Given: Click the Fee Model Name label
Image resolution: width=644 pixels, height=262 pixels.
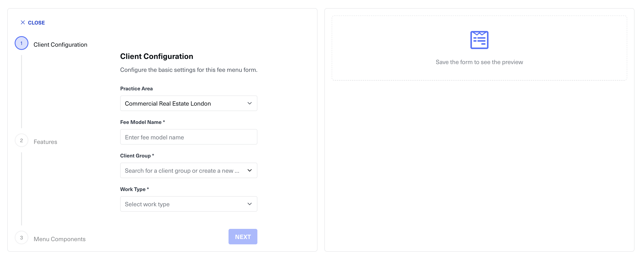Looking at the screenshot, I should tap(141, 122).
